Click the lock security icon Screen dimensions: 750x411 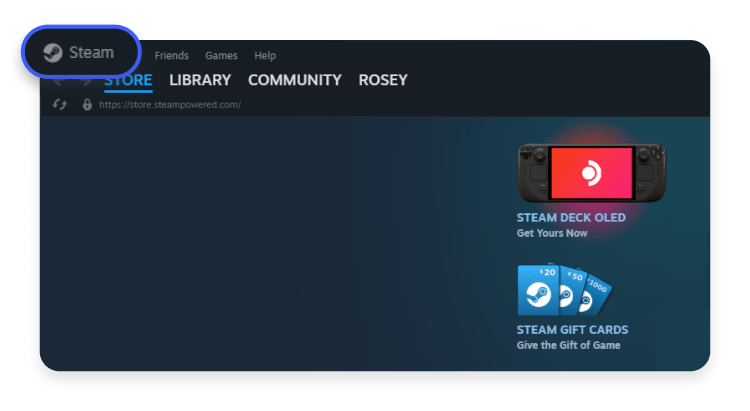87,104
